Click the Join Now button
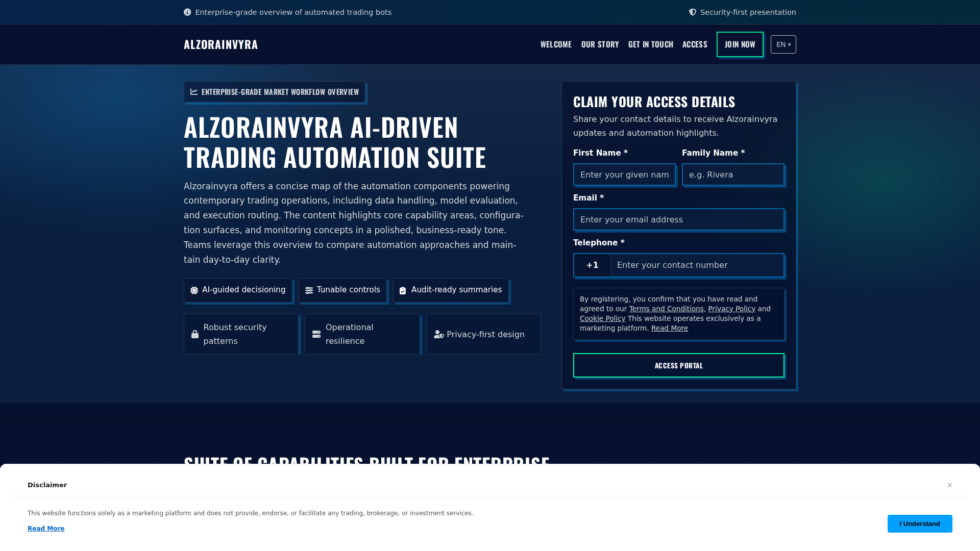This screenshot has width=980, height=551. pyautogui.click(x=740, y=44)
